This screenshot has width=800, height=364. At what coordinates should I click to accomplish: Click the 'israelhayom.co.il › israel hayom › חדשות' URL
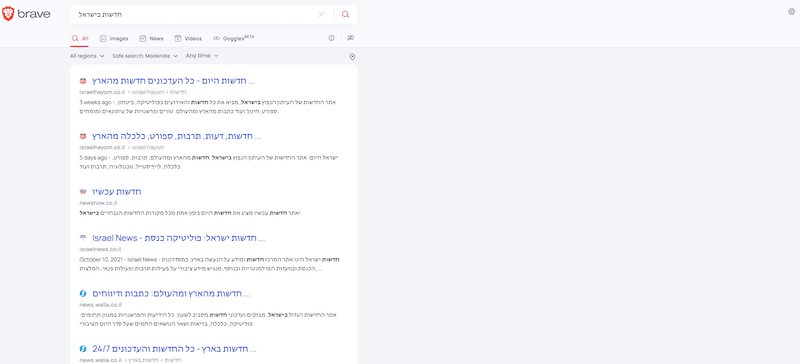click(133, 92)
